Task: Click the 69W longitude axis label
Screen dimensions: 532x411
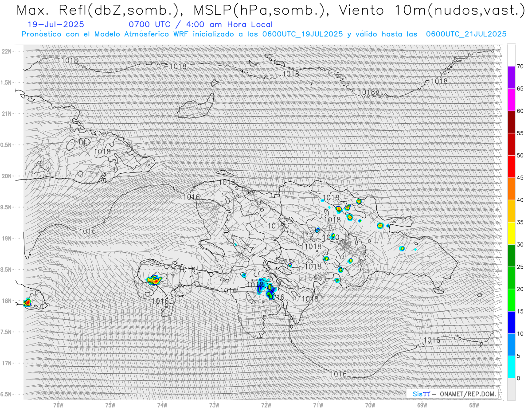Action: (x=422, y=405)
